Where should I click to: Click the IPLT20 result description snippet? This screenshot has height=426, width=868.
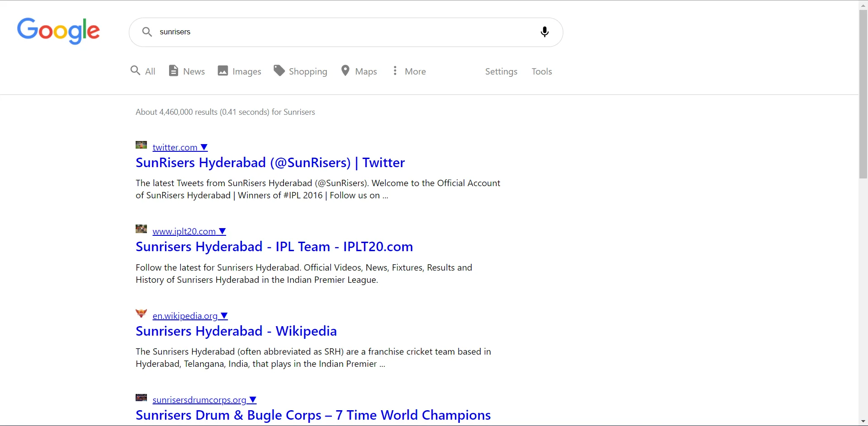click(304, 274)
